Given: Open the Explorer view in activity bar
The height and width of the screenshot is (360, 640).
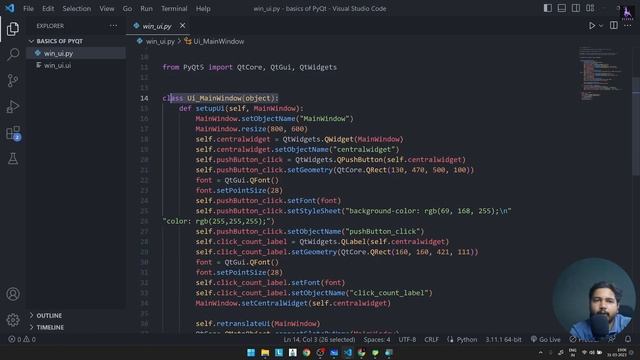Looking at the screenshot, I should coord(13,29).
